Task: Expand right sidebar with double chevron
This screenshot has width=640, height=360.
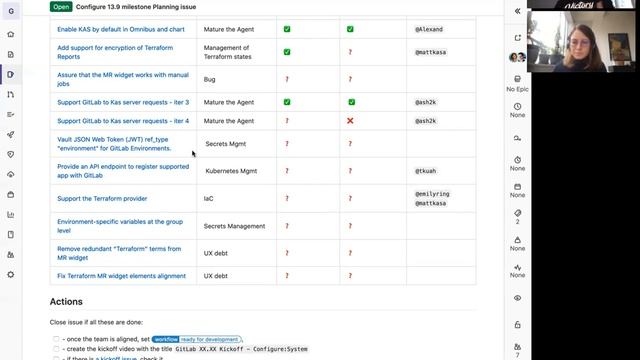Action: click(x=517, y=11)
